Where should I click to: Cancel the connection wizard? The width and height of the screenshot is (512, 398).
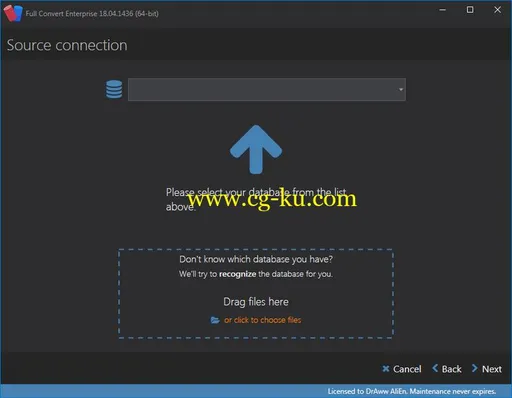coord(402,369)
